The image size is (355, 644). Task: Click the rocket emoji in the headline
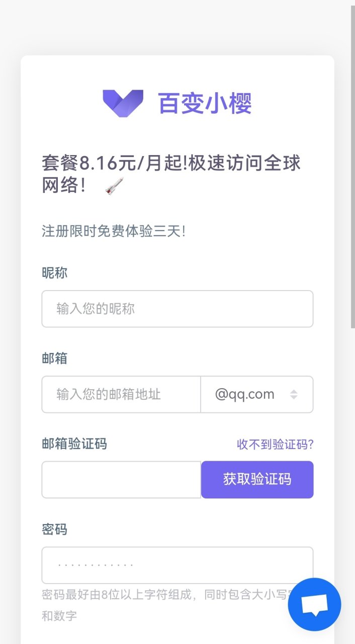coord(114,187)
